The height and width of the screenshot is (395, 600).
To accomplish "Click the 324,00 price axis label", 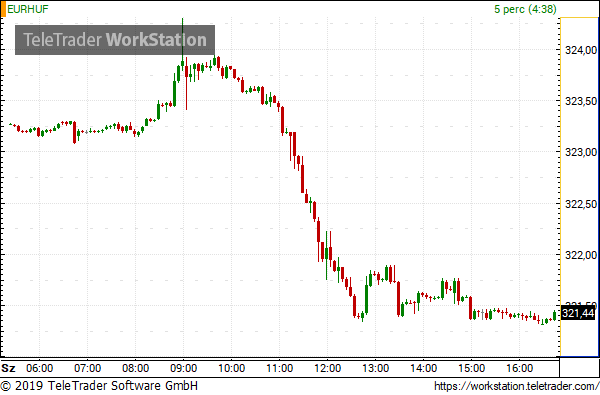I will (x=581, y=50).
